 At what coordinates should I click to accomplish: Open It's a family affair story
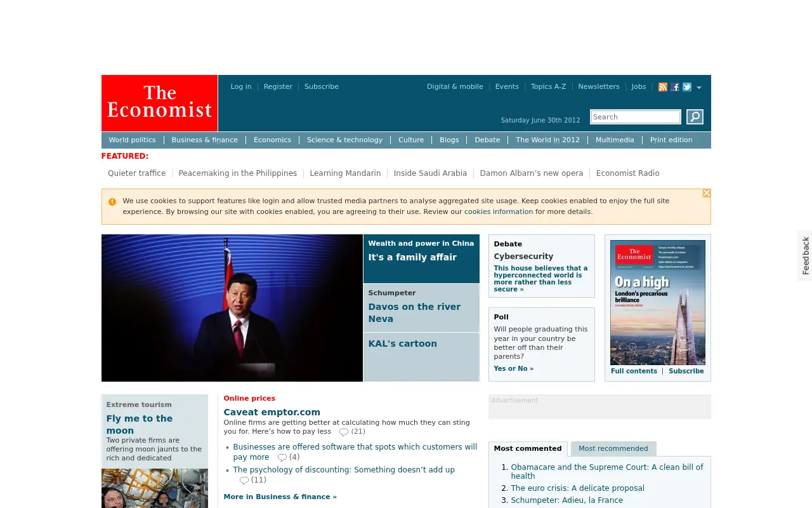(x=412, y=257)
